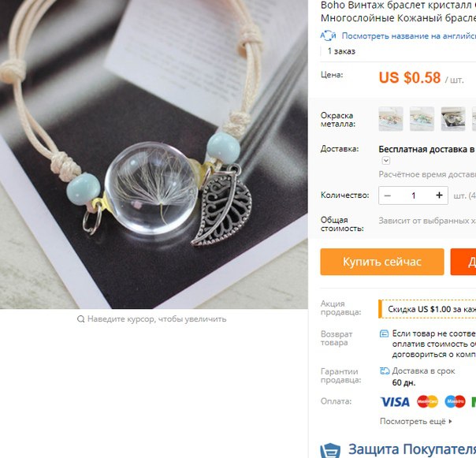
Task: Increase quantity with the plus button
Action: (439, 195)
